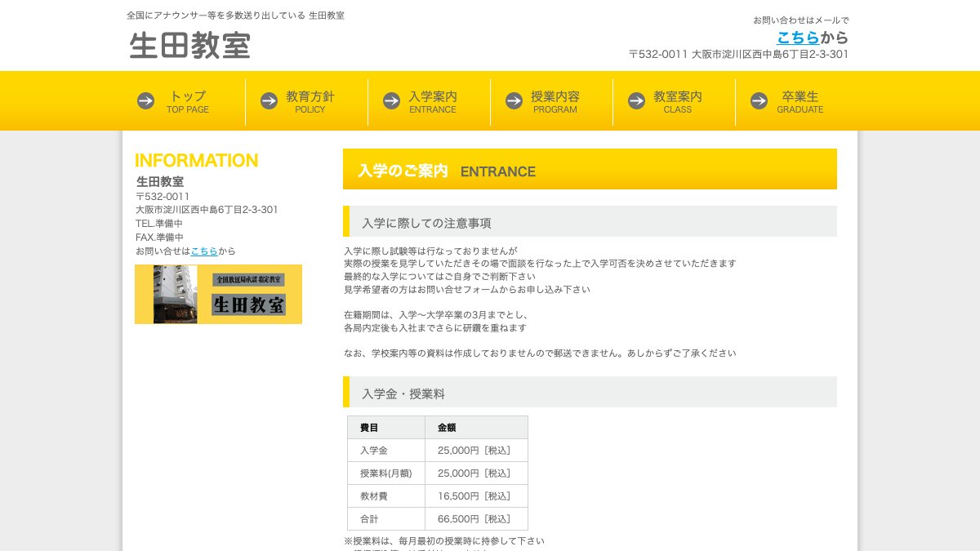Click the sentence about 在籍期間
Viewport: 980px width, 551px height.
(x=436, y=315)
